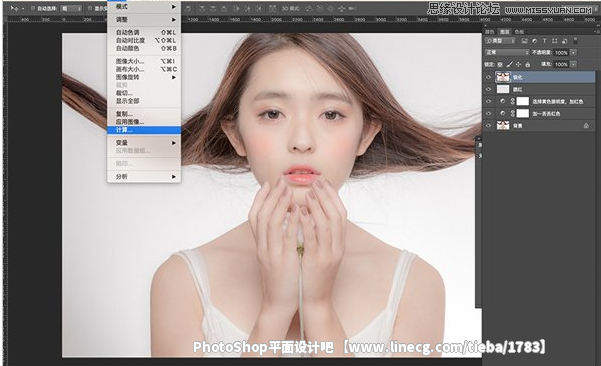Select the 背景 layer thumbnail
The width and height of the screenshot is (601, 366).
tap(503, 125)
